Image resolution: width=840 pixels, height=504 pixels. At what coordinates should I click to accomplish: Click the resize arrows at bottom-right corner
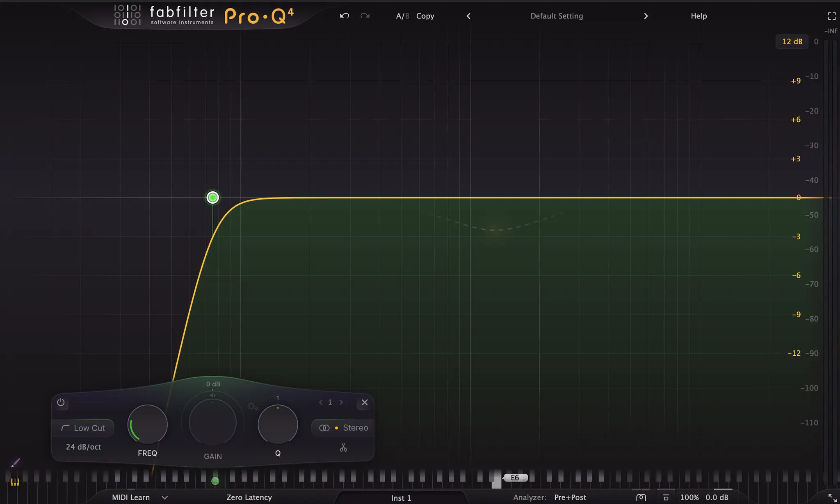832,497
